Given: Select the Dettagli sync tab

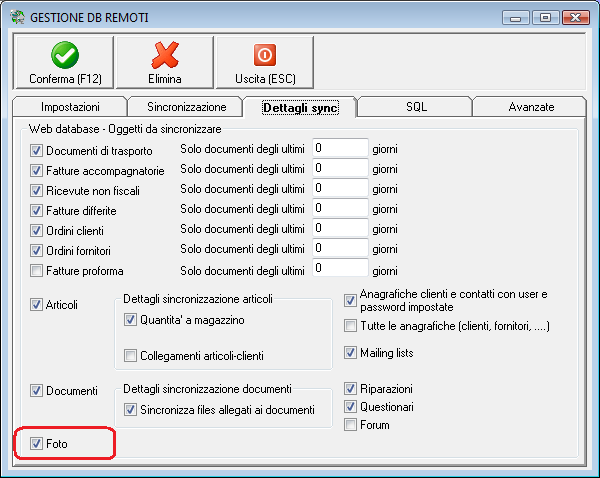Looking at the screenshot, I should tap(300, 108).
